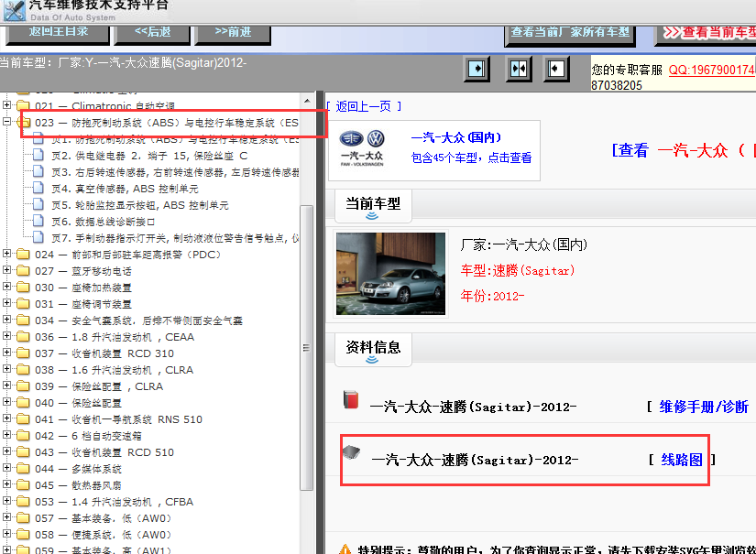Image resolution: width=756 pixels, height=554 pixels.
Task: Click the collapse-left arrow panel icon
Action: (556, 69)
